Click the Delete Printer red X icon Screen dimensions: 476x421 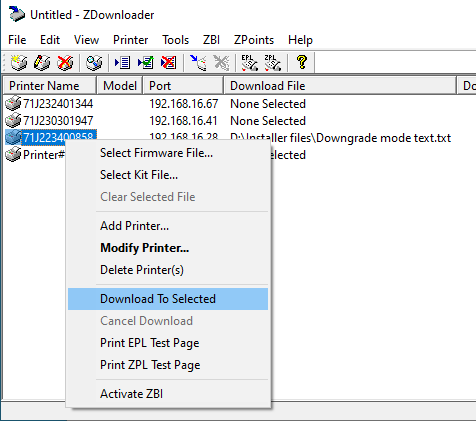pyautogui.click(x=65, y=62)
